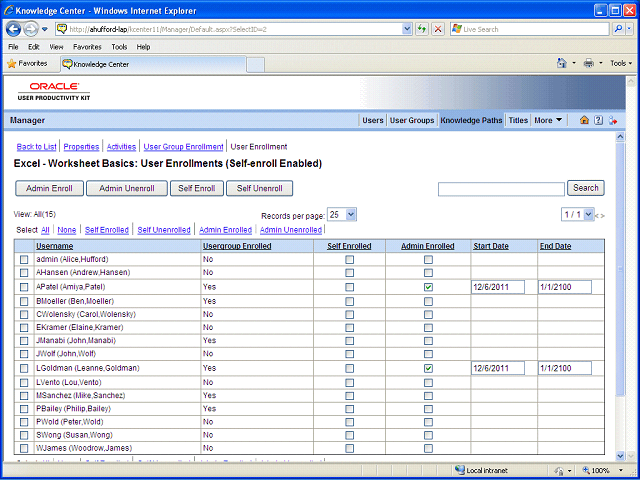This screenshot has height=480, width=640.
Task: Click the Live Search magnifier icon
Action: 619,29
